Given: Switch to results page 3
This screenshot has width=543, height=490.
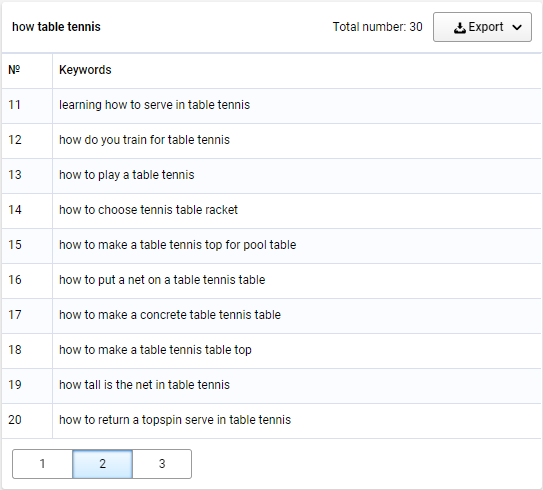Looking at the screenshot, I should click(x=162, y=464).
